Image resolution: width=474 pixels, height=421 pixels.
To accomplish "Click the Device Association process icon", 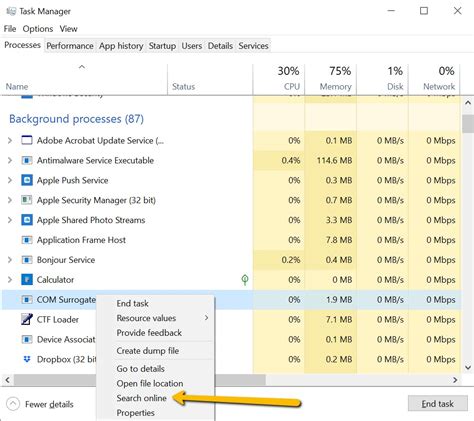I will click(27, 339).
